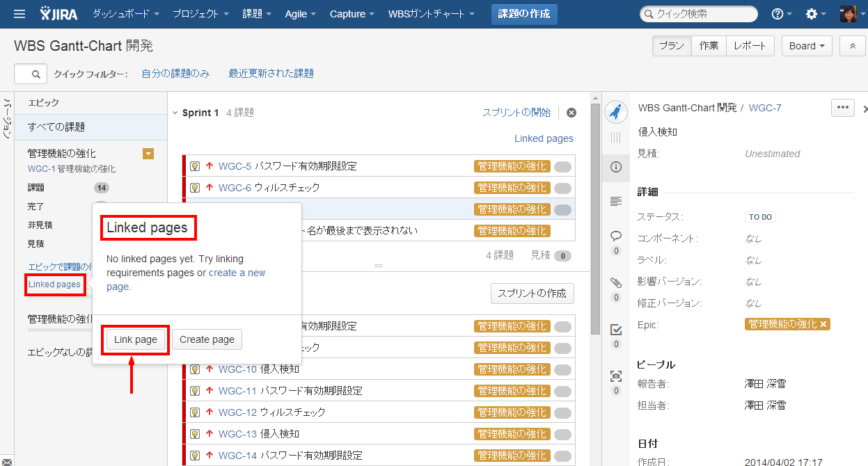Click the 'Unestimated' estimate value
Image resolution: width=868 pixels, height=466 pixels.
point(773,154)
